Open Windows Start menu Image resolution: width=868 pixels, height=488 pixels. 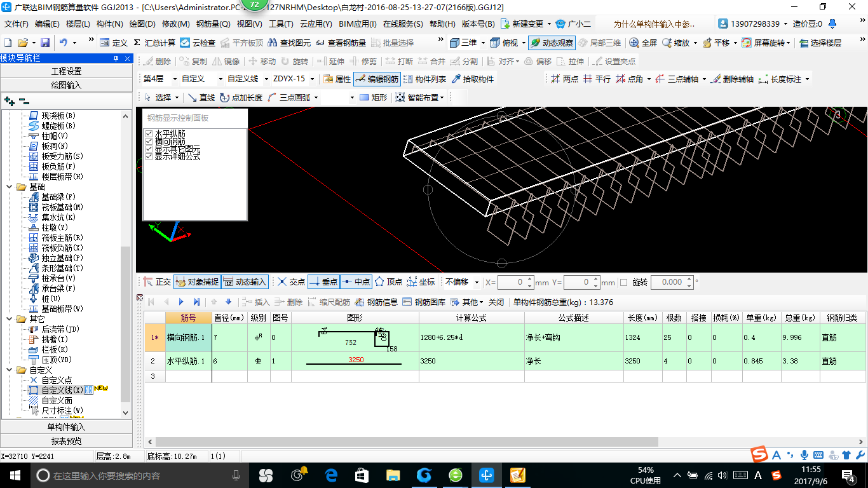point(15,475)
